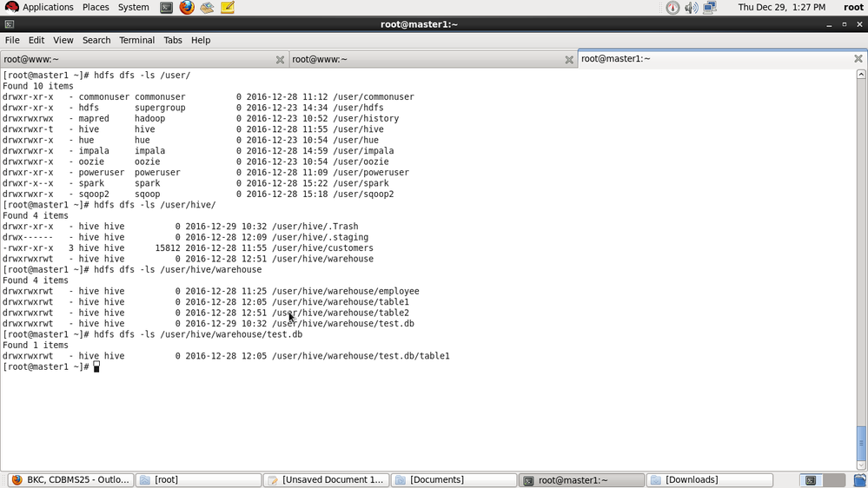Click the /user/history path text
The width and height of the screenshot is (868, 488).
tap(365, 118)
